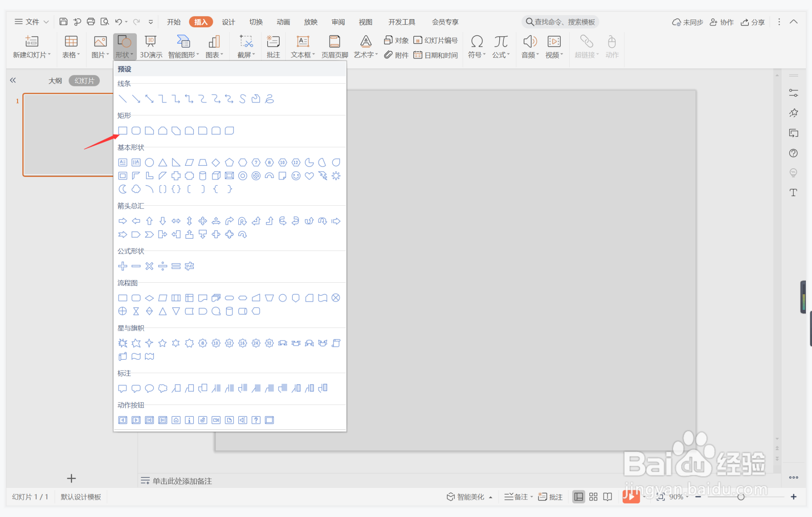Select the five-point star shape

[x=162, y=343]
